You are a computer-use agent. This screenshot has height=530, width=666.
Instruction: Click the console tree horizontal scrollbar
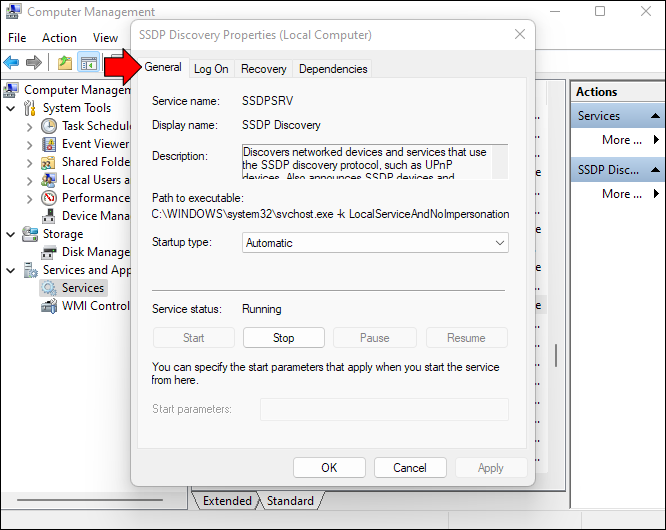click(90, 500)
